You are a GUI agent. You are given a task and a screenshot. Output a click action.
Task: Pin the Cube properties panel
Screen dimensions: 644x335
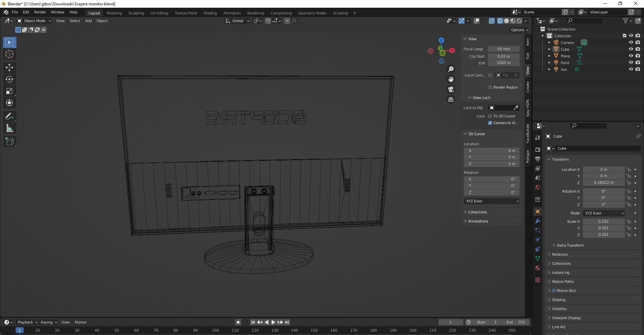tap(638, 136)
